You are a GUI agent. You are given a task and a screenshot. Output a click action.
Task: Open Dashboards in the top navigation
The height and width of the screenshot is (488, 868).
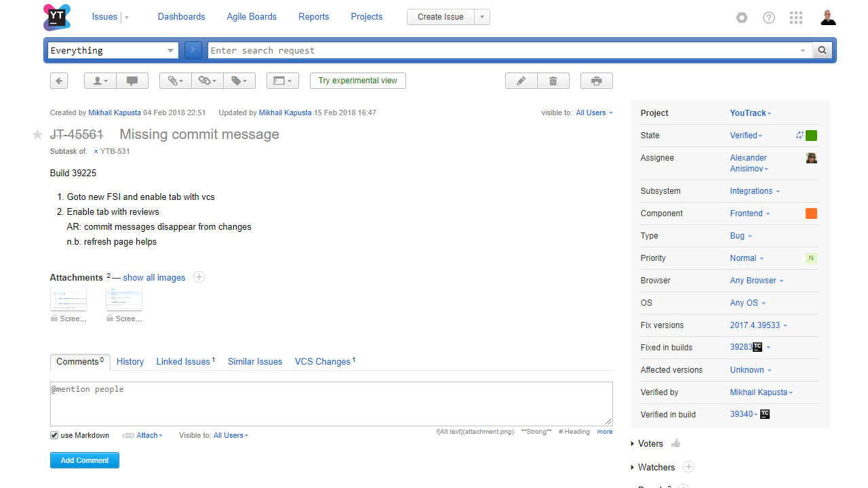[x=181, y=17]
